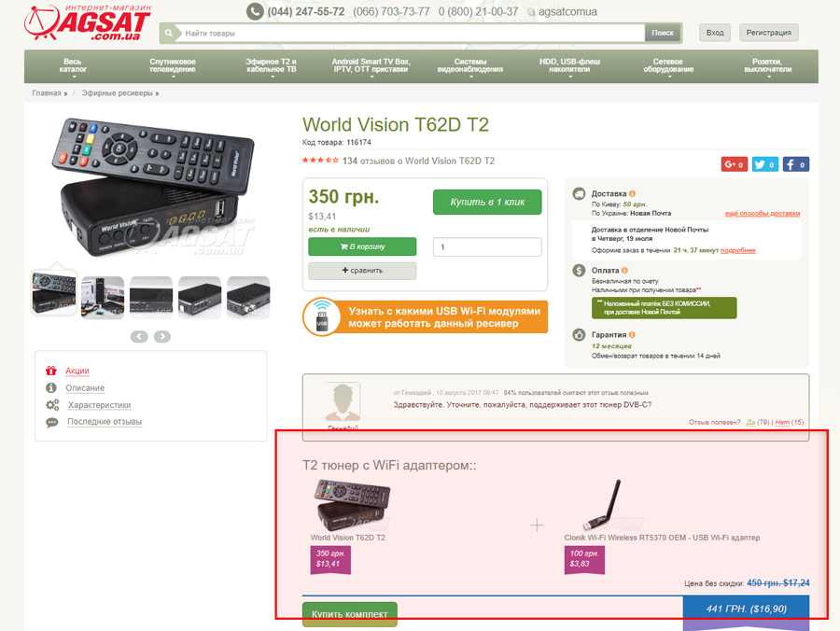840x631 pixels.
Task: Click the AGSAT.com.ua logo
Action: pos(88,23)
